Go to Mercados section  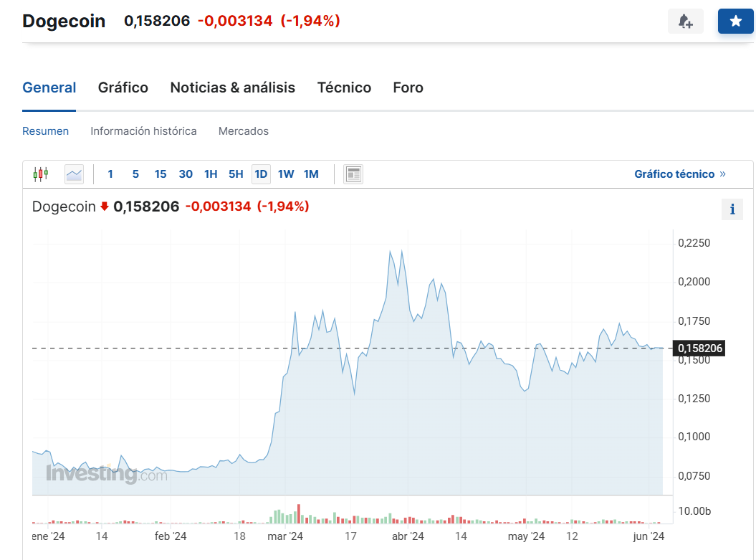tap(244, 131)
